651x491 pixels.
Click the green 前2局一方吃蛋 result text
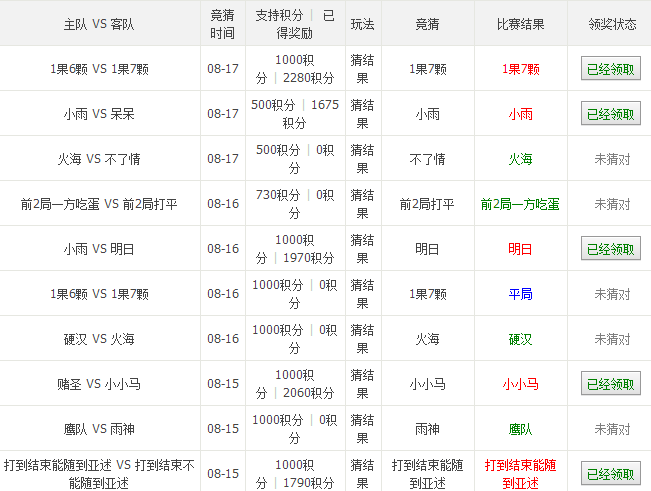click(520, 204)
